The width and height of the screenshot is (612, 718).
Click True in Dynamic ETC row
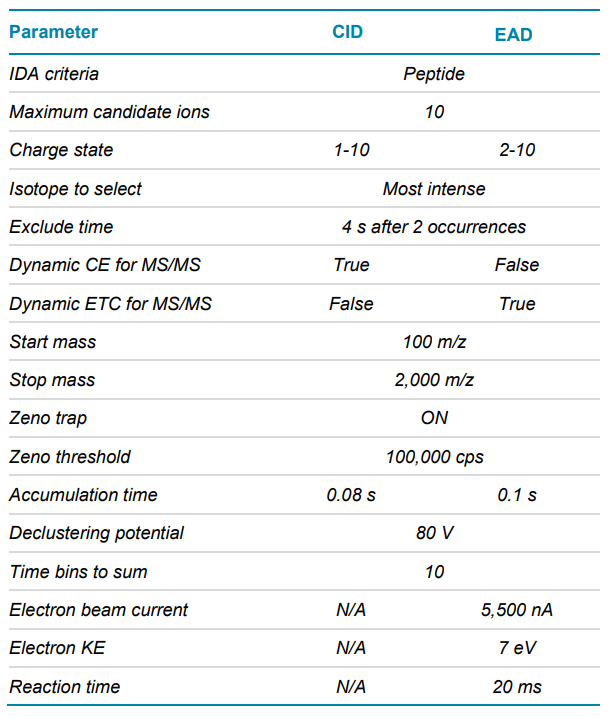pos(517,304)
